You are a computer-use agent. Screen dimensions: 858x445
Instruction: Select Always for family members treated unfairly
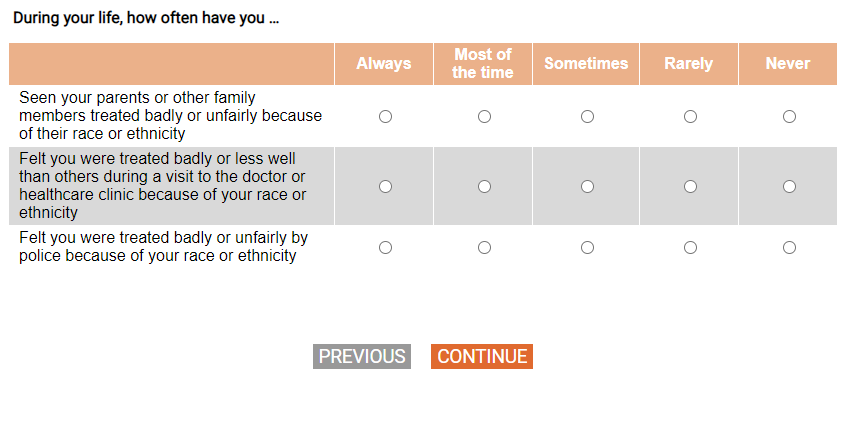click(x=385, y=117)
